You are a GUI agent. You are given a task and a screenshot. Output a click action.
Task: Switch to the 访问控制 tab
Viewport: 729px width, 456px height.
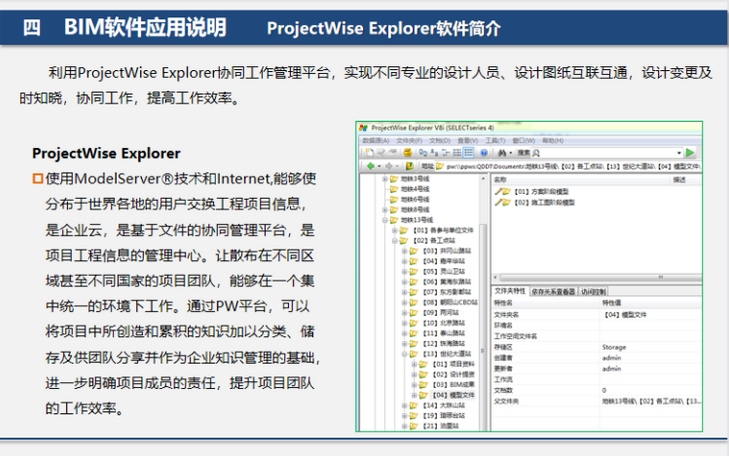click(x=593, y=291)
